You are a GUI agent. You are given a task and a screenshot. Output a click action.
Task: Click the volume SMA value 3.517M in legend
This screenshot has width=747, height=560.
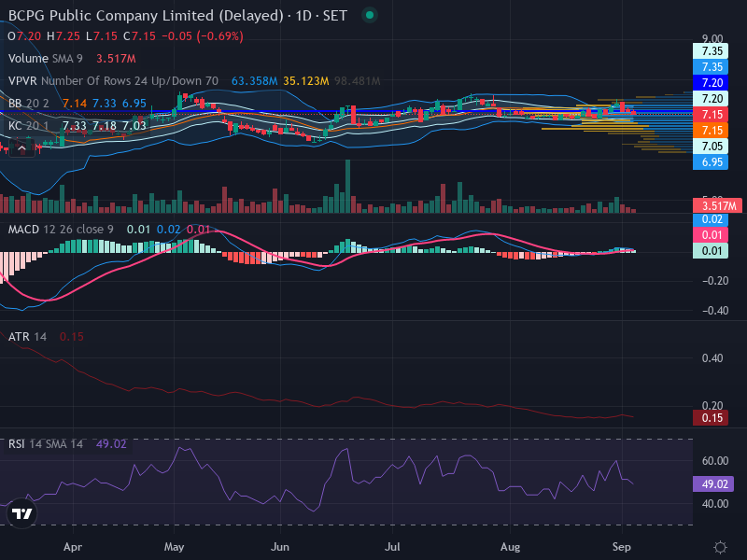[116, 59]
